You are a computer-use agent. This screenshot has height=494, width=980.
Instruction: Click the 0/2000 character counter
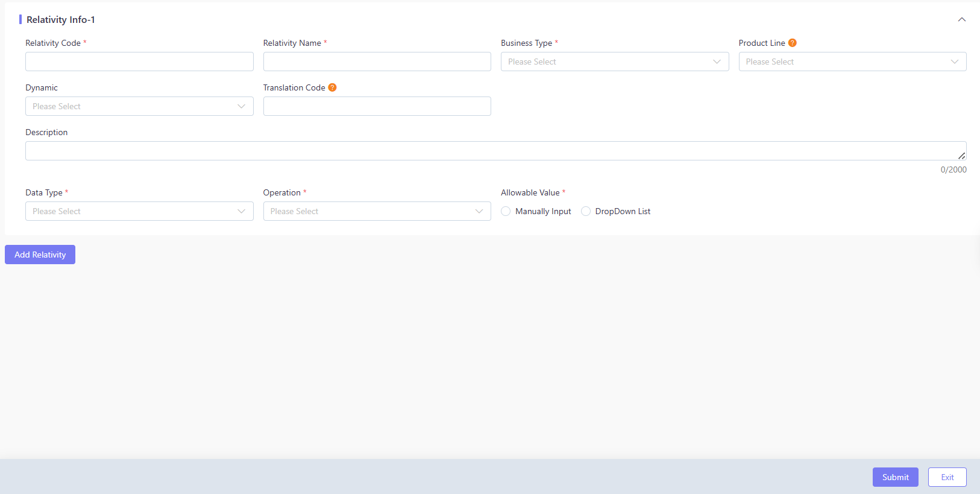(x=953, y=169)
